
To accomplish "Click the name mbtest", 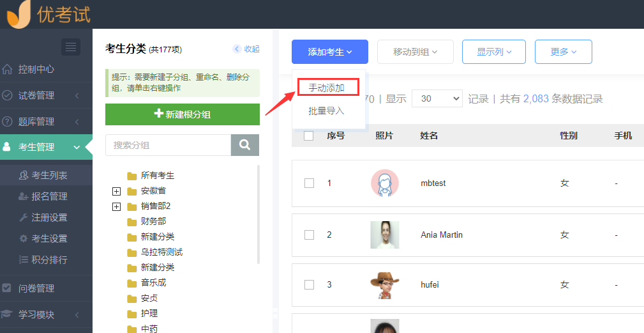I will tap(433, 183).
